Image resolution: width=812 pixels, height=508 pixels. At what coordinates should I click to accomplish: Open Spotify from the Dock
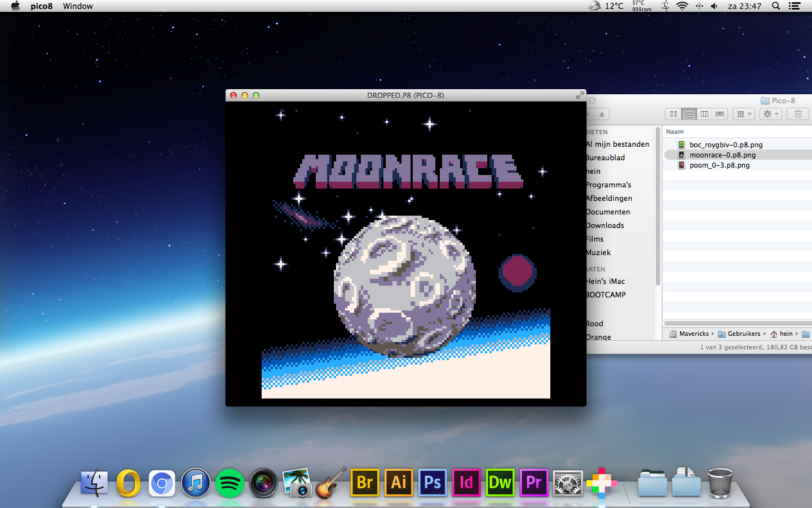pyautogui.click(x=230, y=483)
